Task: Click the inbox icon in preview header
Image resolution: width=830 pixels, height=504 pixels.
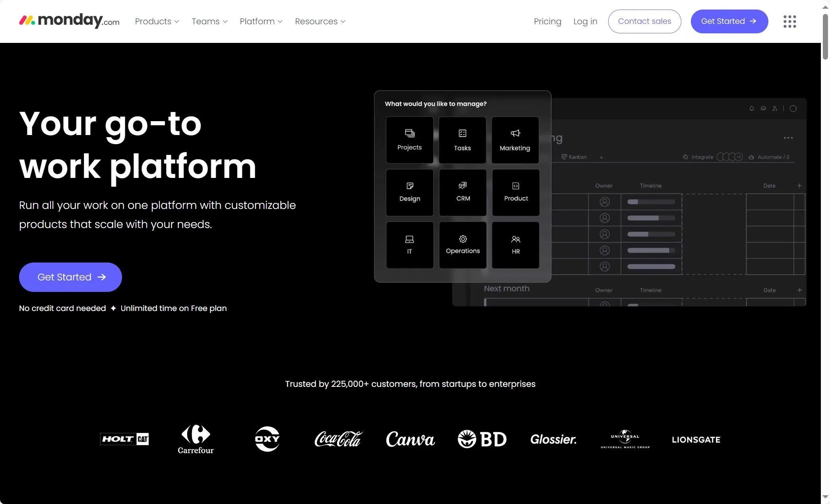Action: (x=763, y=108)
